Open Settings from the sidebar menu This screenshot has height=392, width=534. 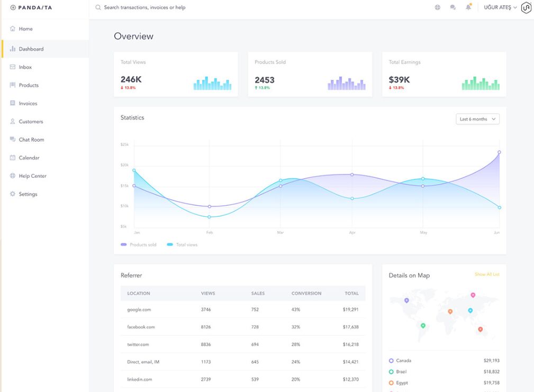(x=12, y=194)
